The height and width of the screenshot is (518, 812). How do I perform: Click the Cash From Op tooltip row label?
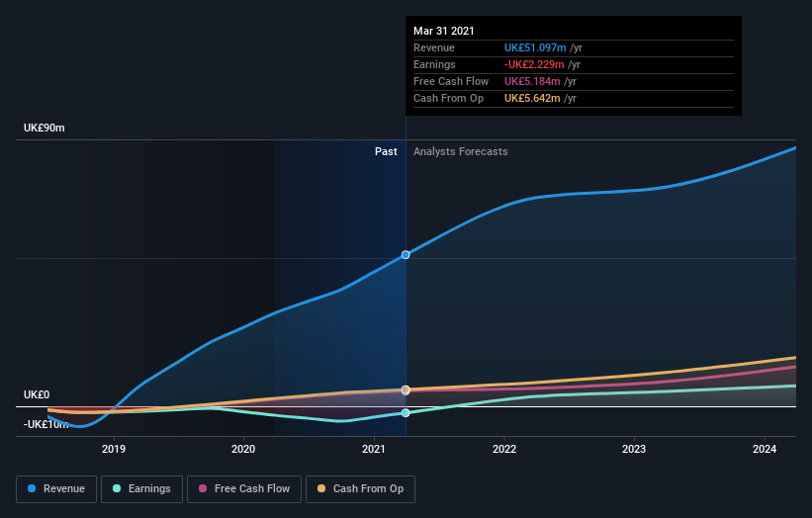tap(448, 98)
